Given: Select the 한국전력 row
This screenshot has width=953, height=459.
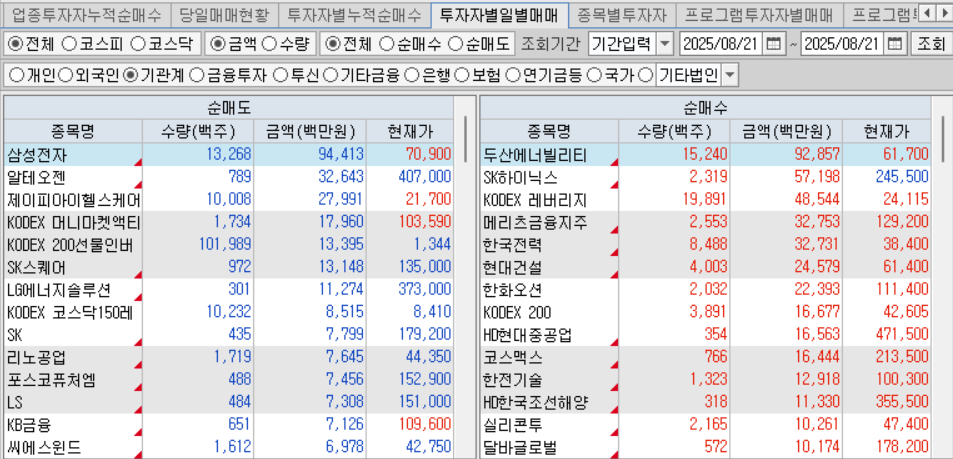Looking at the screenshot, I should point(705,244).
